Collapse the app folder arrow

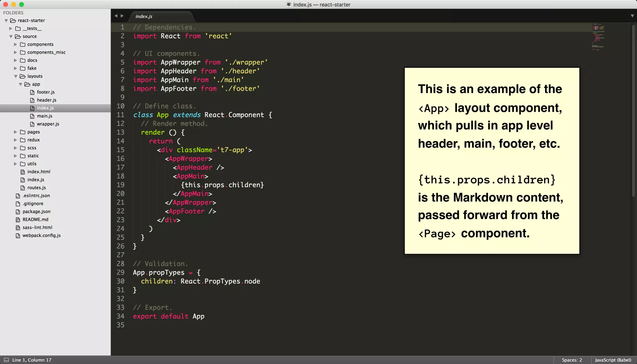pos(20,84)
